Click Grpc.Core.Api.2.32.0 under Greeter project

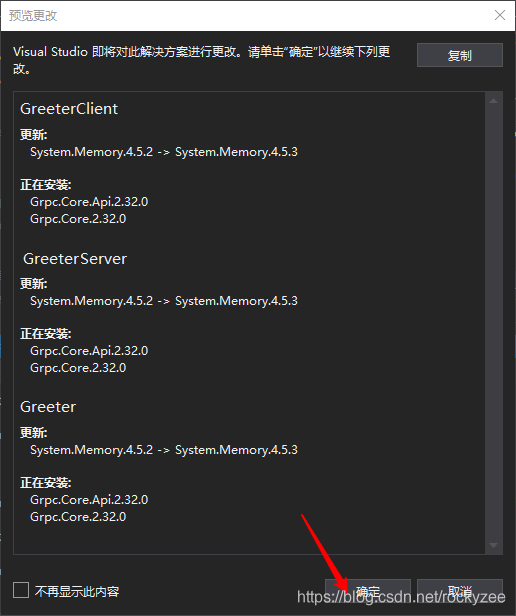pyautogui.click(x=89, y=500)
